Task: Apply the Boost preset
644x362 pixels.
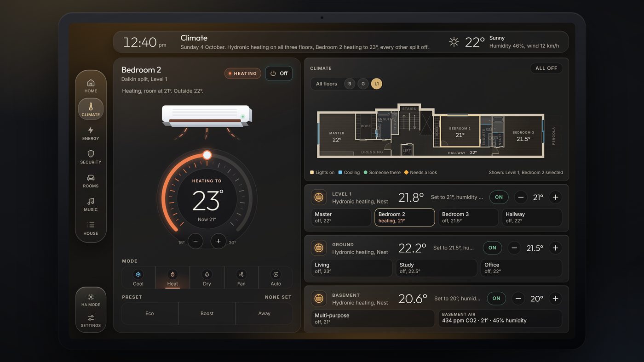Action: 207,313
